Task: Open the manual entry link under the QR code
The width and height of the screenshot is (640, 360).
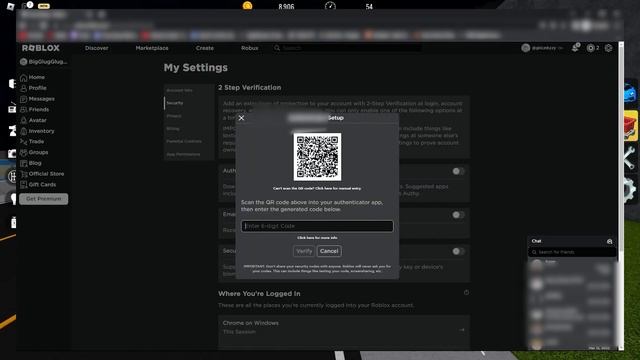Action: [x=317, y=189]
